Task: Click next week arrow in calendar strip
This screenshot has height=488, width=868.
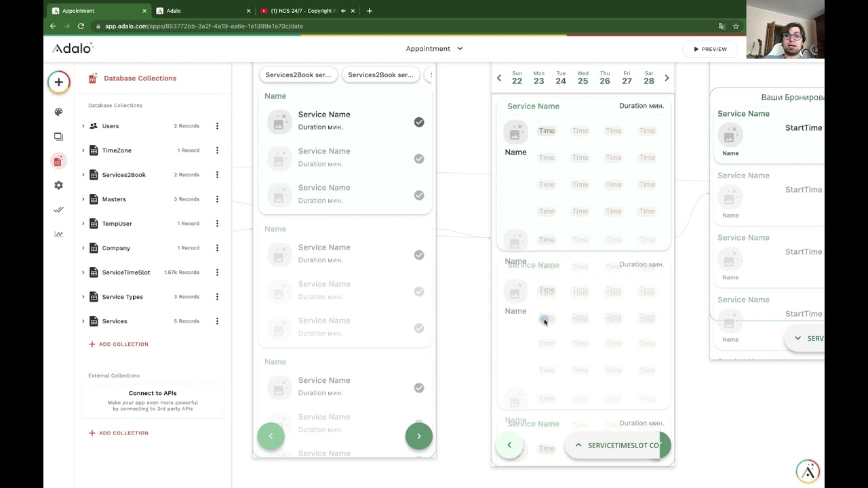Action: 667,78
